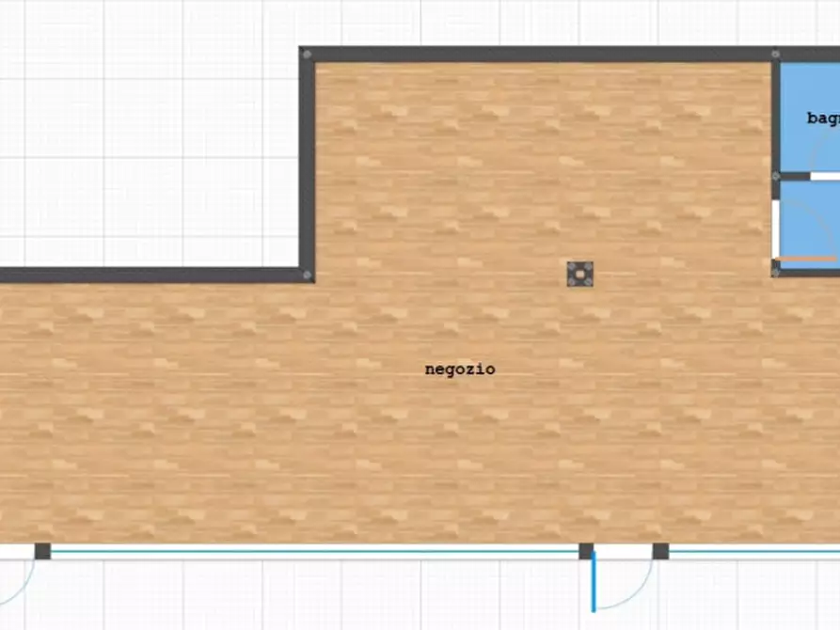
Task: Click the orange door in the lower blue room
Action: (807, 259)
